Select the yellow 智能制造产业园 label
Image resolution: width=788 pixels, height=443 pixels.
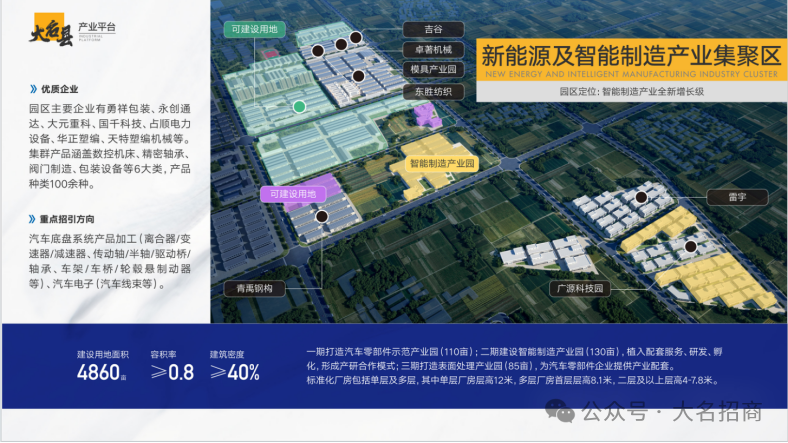442,163
